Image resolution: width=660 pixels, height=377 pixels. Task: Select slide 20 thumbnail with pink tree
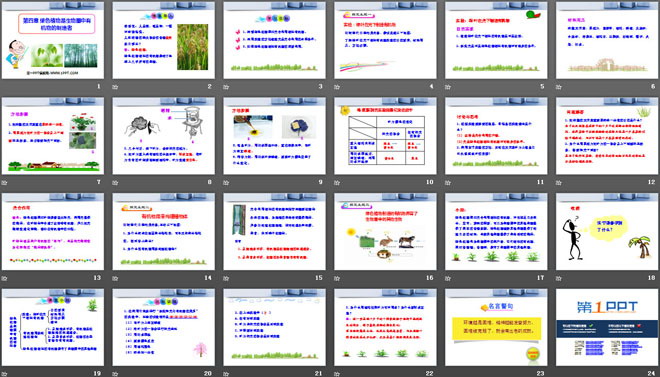click(163, 327)
